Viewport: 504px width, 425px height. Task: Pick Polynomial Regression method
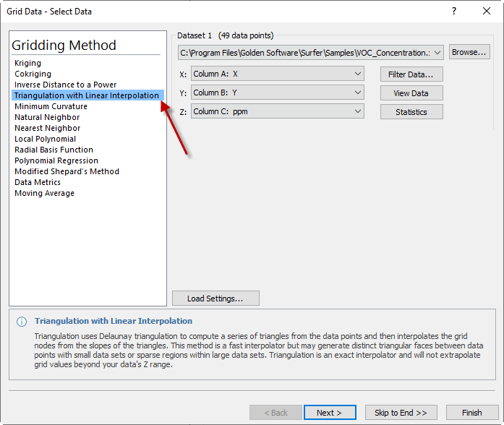[x=56, y=160]
